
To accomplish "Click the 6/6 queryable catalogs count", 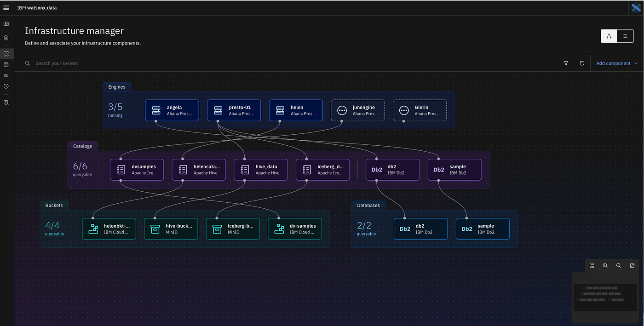I will pyautogui.click(x=81, y=169).
